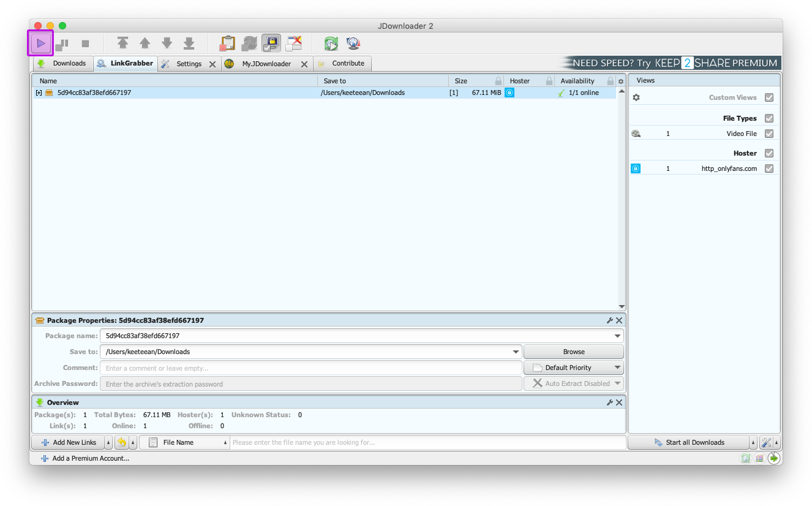
Task: Close the My.JDownloader tab
Action: click(304, 64)
